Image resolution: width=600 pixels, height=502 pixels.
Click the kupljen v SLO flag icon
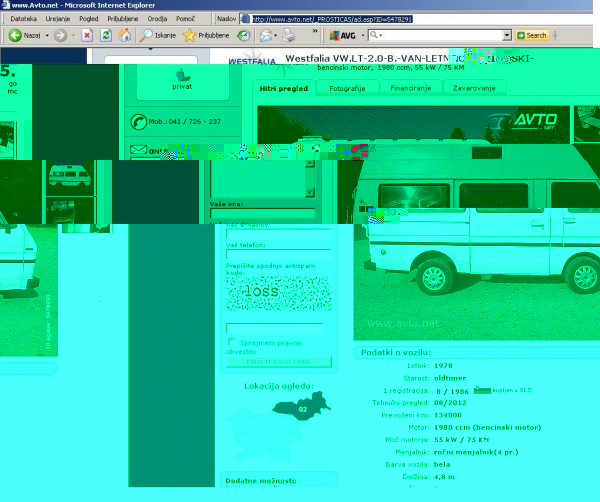(482, 390)
